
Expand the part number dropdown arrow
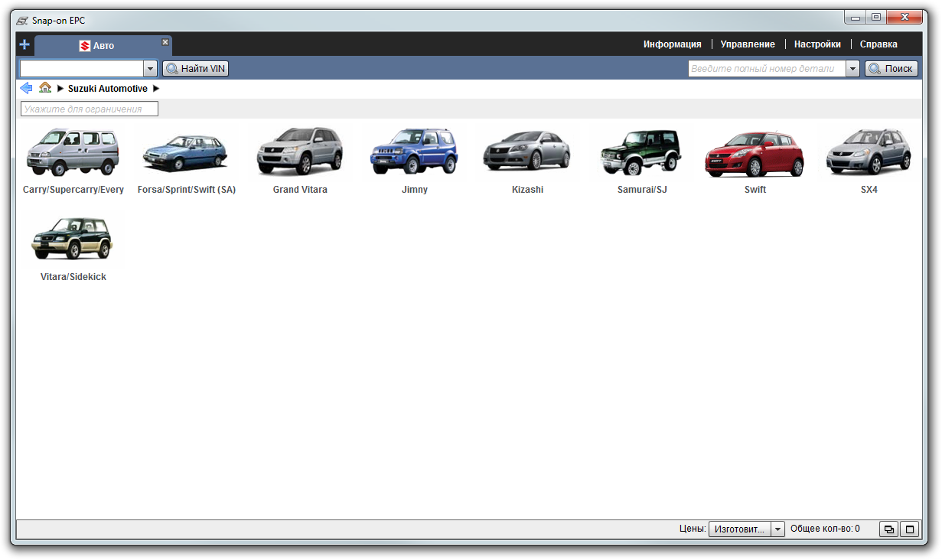point(852,69)
